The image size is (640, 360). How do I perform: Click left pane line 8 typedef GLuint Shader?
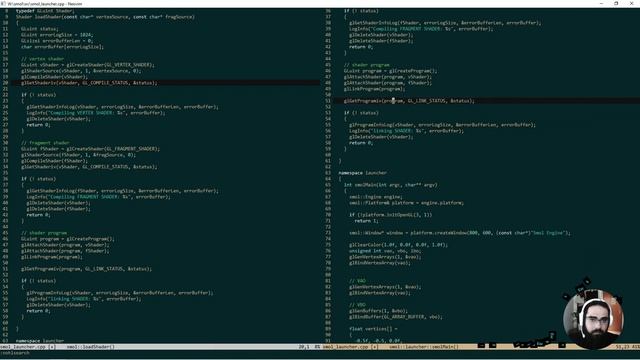click(x=45, y=11)
